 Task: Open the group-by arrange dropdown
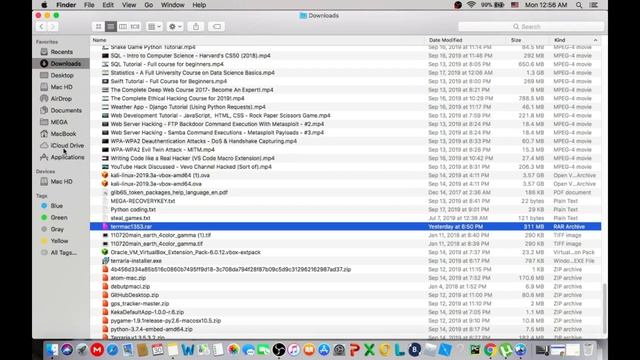coord(154,27)
